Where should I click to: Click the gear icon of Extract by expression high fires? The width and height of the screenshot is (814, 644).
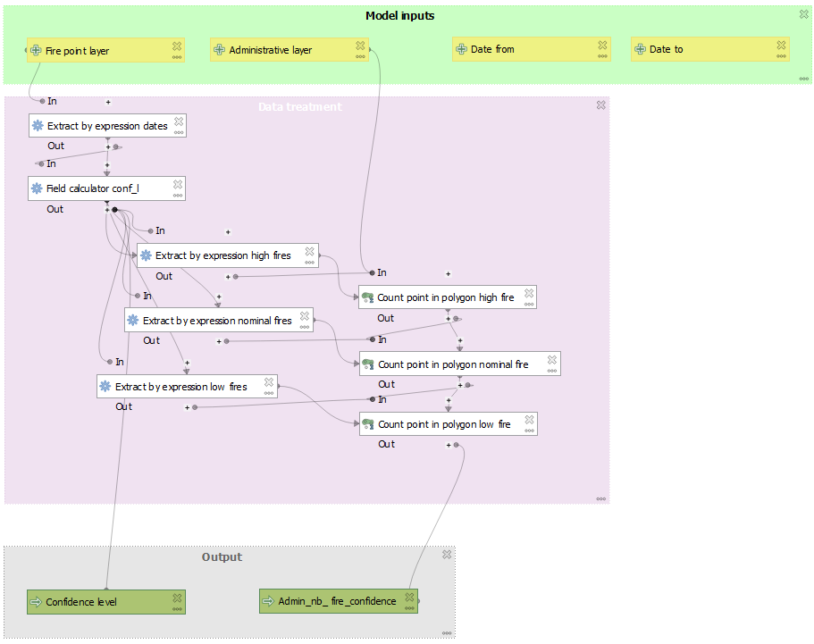[146, 255]
